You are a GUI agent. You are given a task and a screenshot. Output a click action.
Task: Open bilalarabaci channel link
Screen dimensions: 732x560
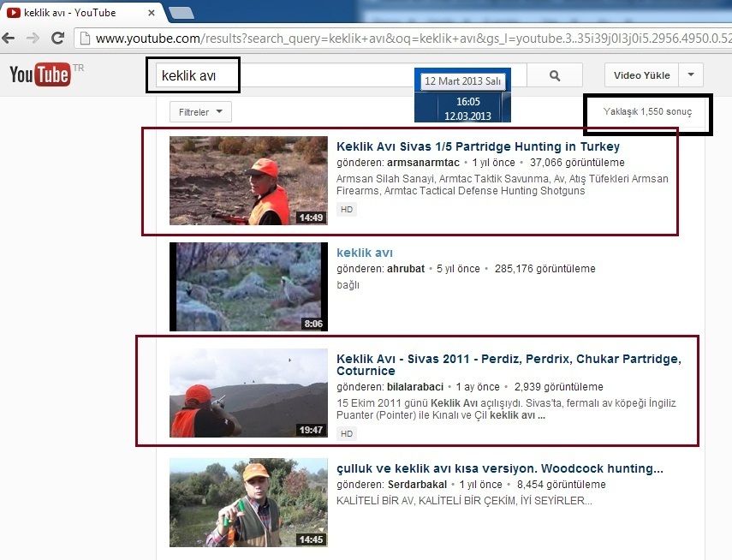pos(415,387)
